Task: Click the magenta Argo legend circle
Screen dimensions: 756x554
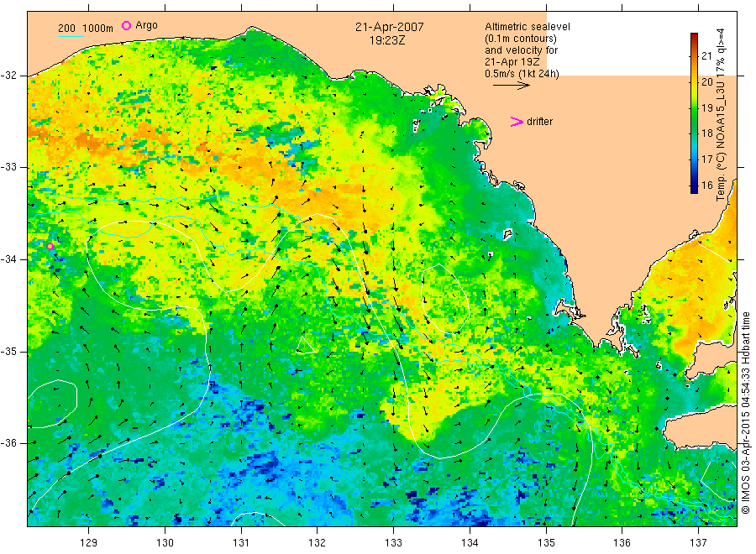Action: tap(126, 25)
